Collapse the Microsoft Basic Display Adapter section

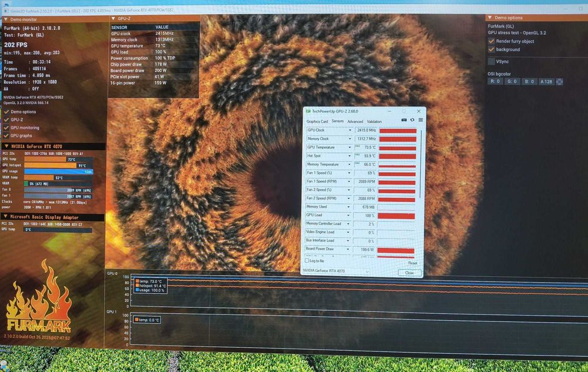pyautogui.click(x=6, y=216)
